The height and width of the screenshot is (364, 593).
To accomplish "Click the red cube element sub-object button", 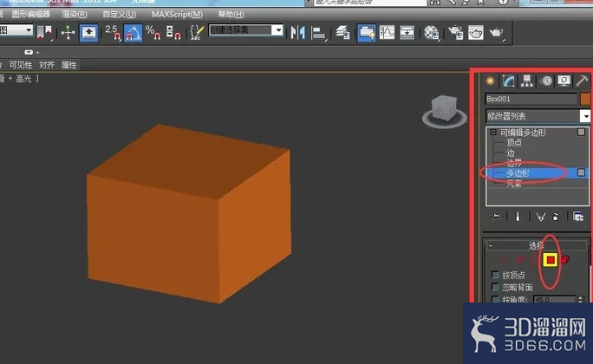I will (x=564, y=260).
